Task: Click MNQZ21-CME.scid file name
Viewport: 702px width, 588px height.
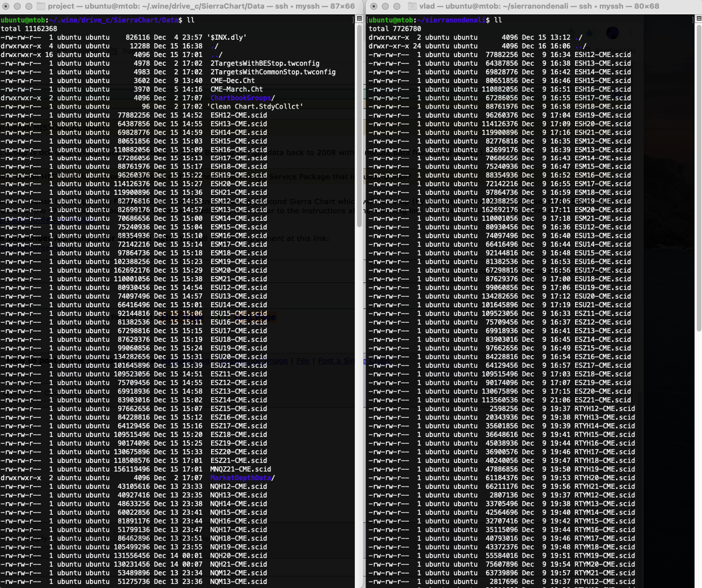Action: click(x=241, y=469)
